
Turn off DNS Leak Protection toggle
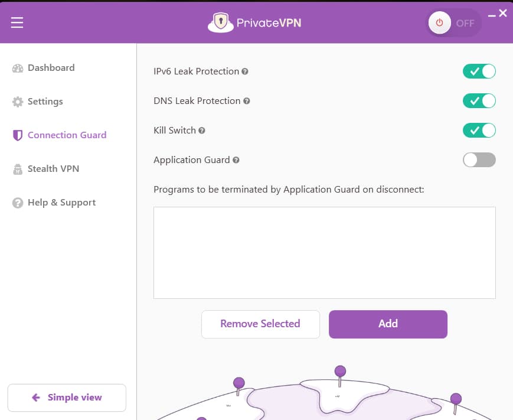479,101
